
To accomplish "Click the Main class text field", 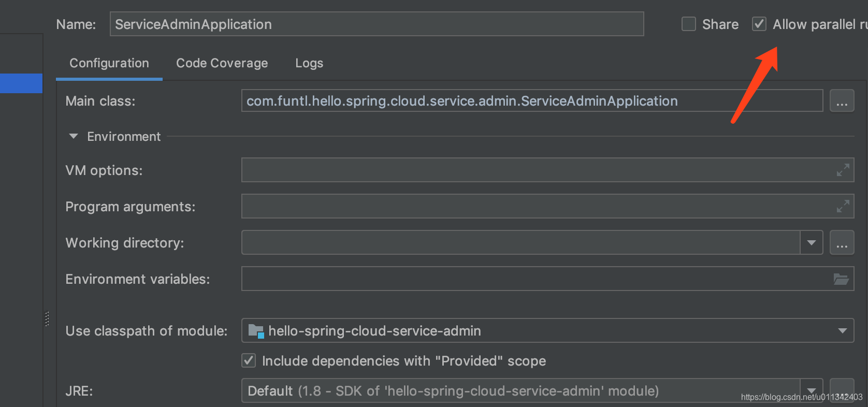I will pos(532,101).
